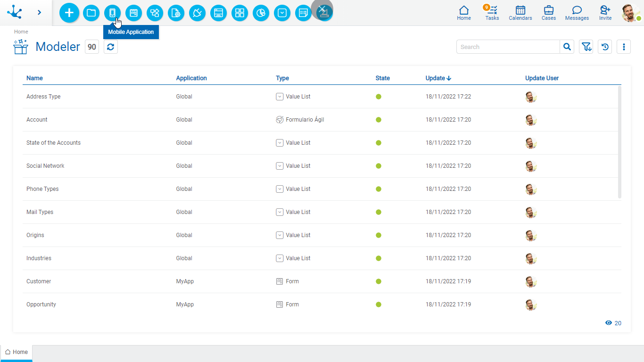Select the Mobile Application toolbar icon
This screenshot has height=362, width=644.
[112, 13]
